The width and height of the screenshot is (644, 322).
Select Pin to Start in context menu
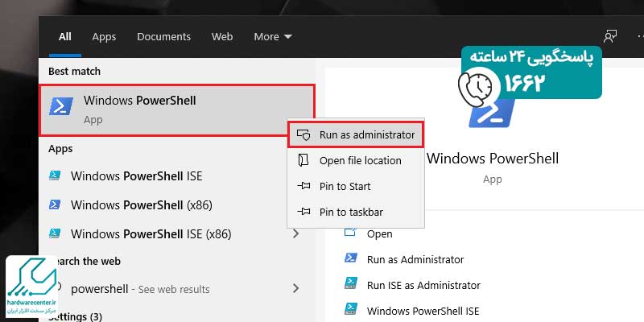tap(355, 187)
